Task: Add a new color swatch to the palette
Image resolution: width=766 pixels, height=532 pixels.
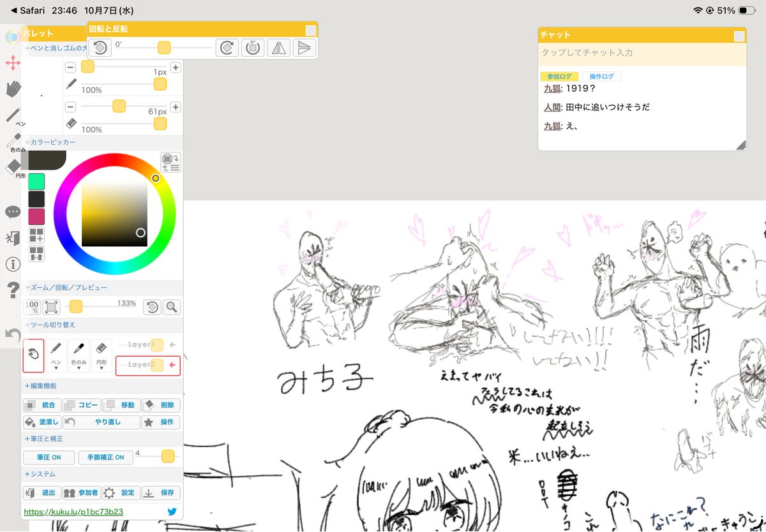Action: (36, 235)
